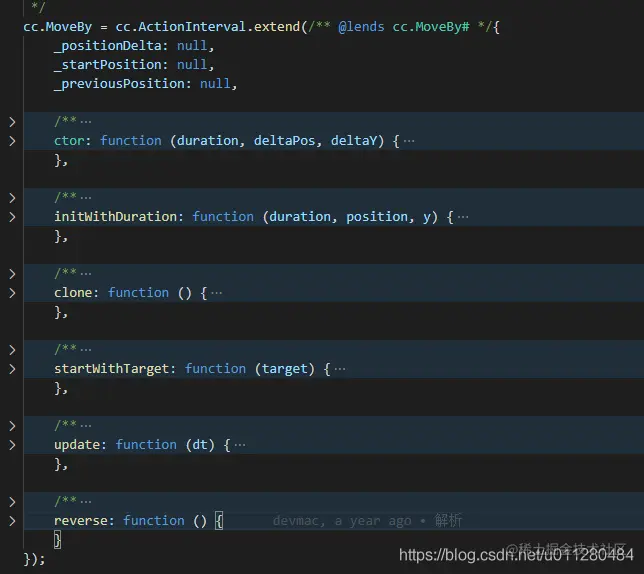Expand the comment above update function

coord(12,426)
